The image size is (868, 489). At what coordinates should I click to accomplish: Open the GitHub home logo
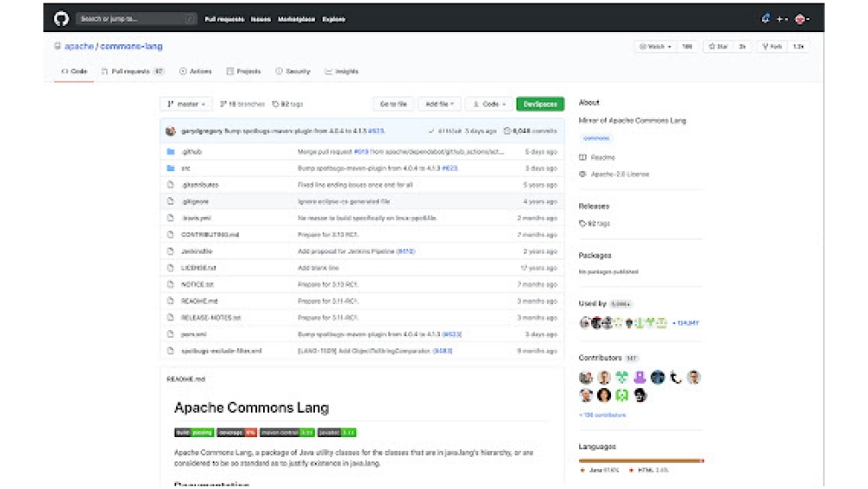pos(61,19)
